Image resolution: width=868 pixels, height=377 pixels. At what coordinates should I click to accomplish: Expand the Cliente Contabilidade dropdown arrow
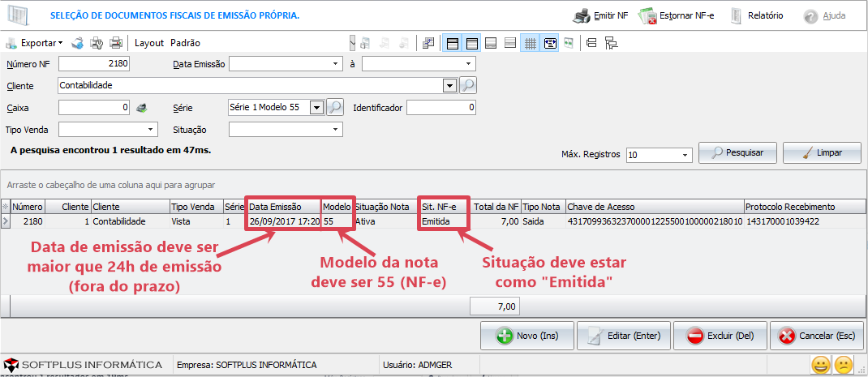pos(449,86)
